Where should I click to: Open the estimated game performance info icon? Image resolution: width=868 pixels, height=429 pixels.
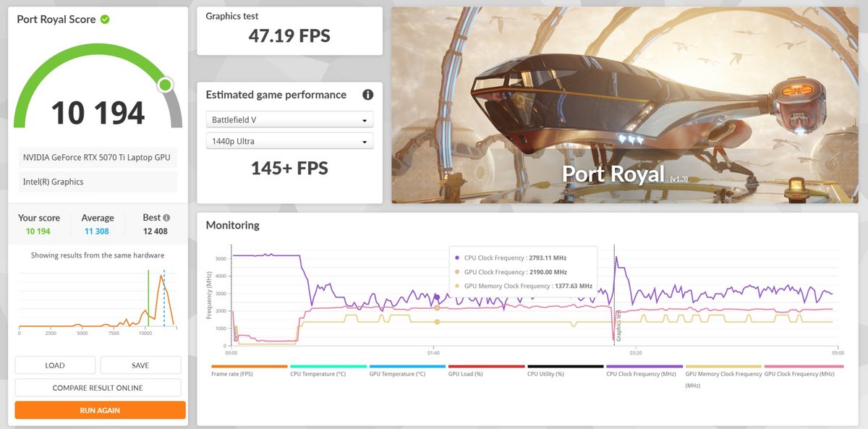coord(367,95)
